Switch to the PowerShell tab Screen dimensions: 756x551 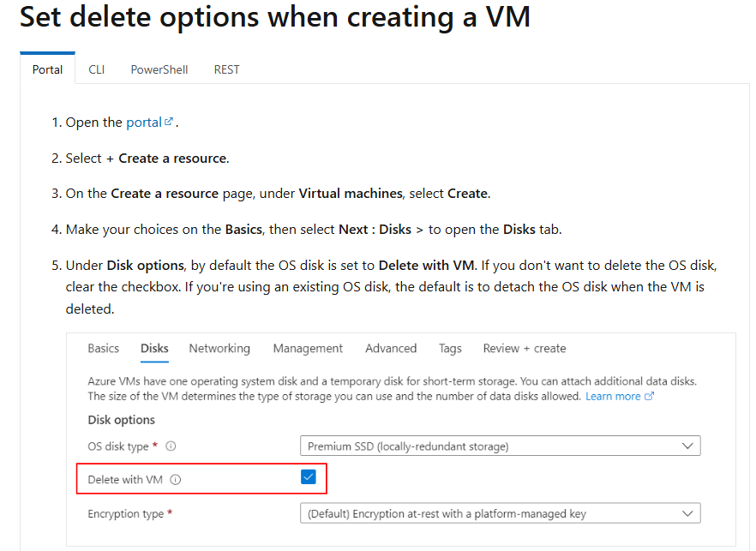[159, 70]
